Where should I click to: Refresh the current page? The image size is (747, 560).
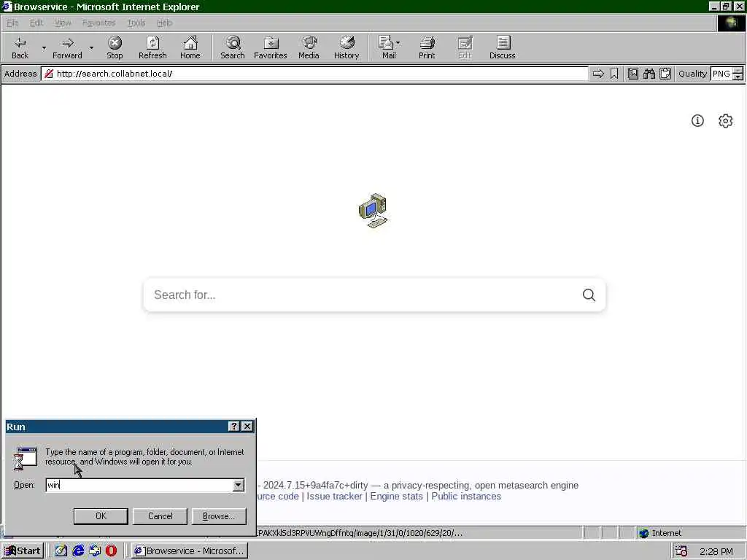(152, 47)
